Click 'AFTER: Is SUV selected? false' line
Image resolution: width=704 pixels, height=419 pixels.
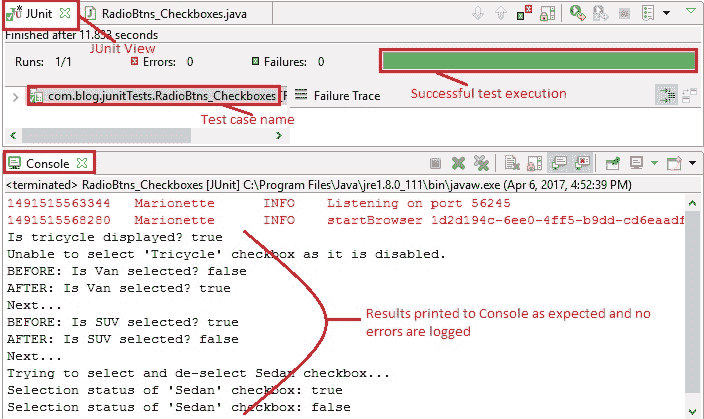(123, 340)
